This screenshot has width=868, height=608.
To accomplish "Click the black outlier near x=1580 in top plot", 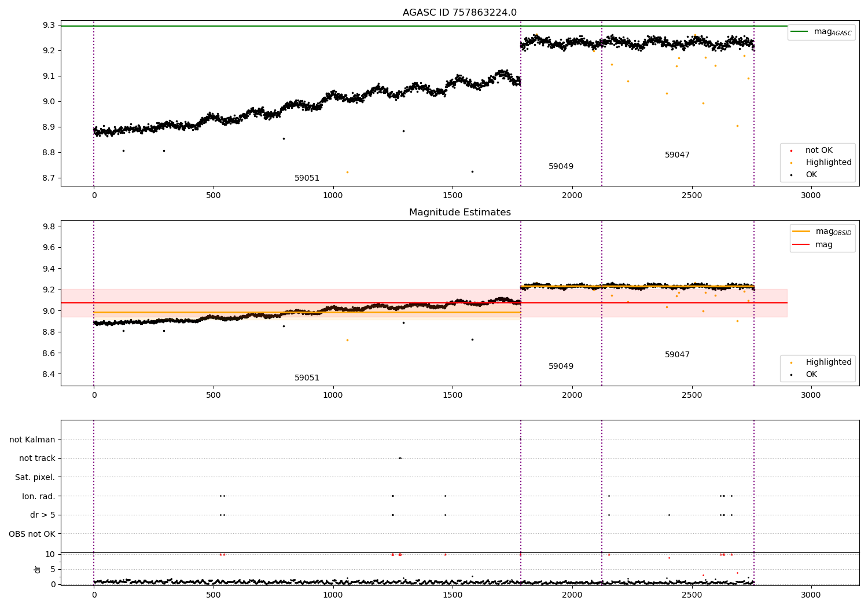I will tap(472, 171).
